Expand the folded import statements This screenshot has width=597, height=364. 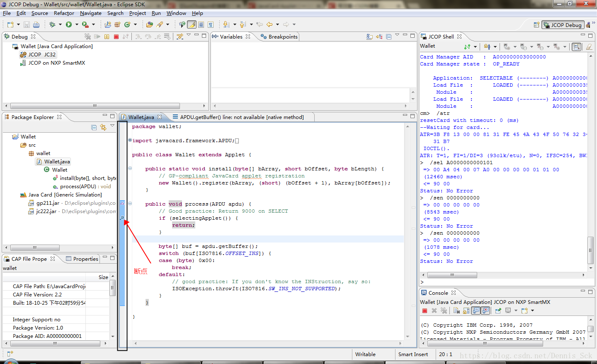(130, 140)
